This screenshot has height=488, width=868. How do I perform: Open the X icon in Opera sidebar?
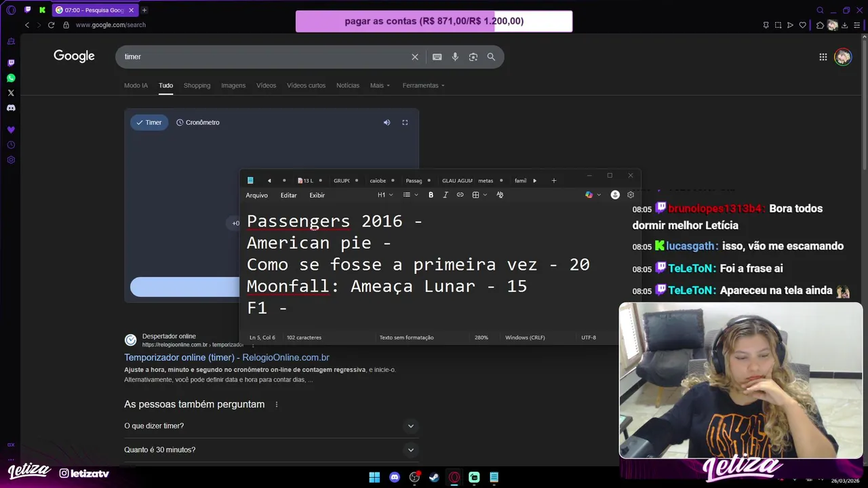point(11,93)
